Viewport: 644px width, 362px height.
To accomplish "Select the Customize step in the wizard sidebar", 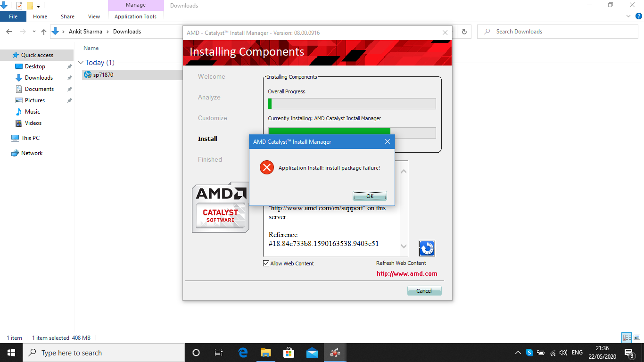I will (213, 118).
